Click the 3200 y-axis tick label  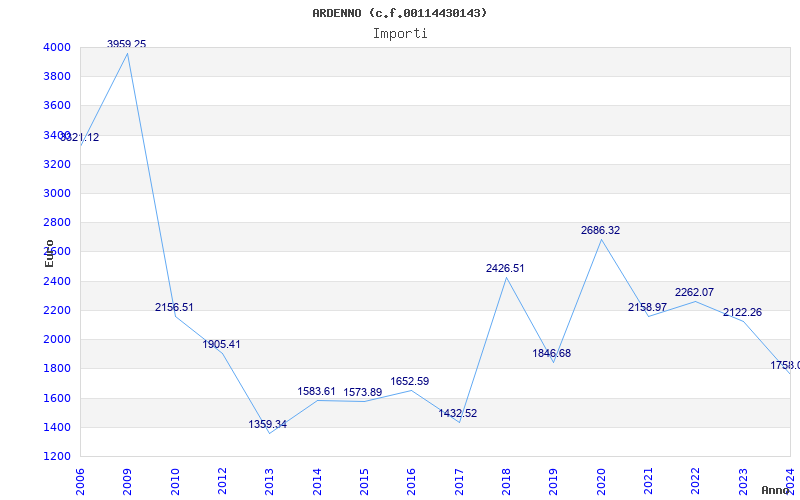pyautogui.click(x=57, y=164)
